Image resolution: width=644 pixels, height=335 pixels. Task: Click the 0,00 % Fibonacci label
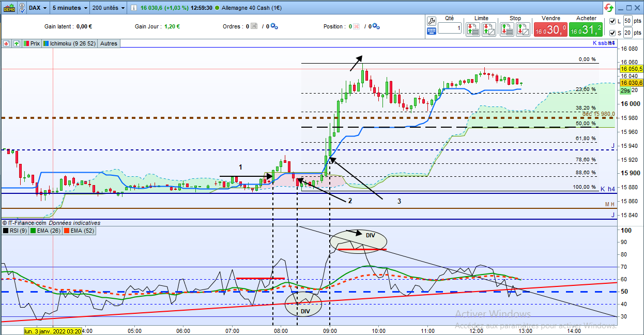click(x=587, y=59)
